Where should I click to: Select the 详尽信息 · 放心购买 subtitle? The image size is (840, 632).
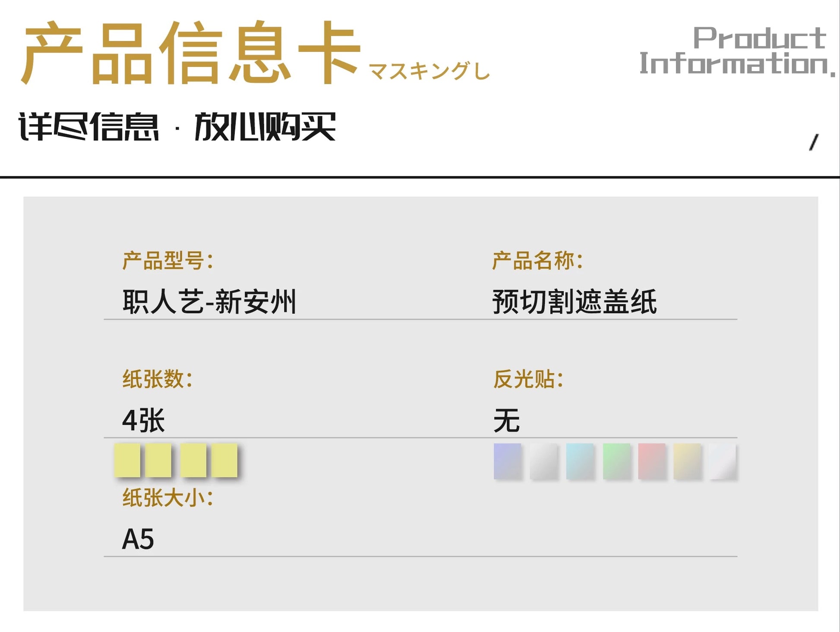click(x=177, y=126)
